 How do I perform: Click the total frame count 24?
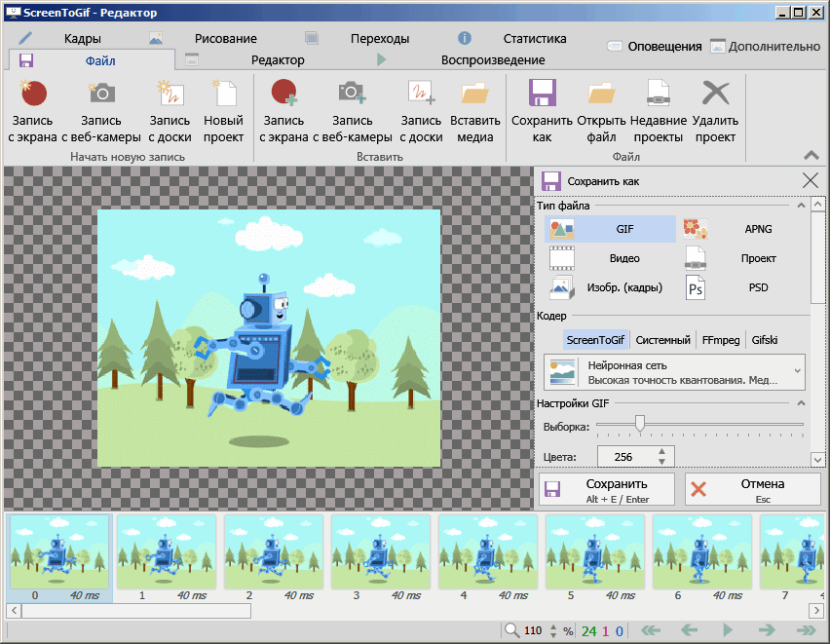589,631
